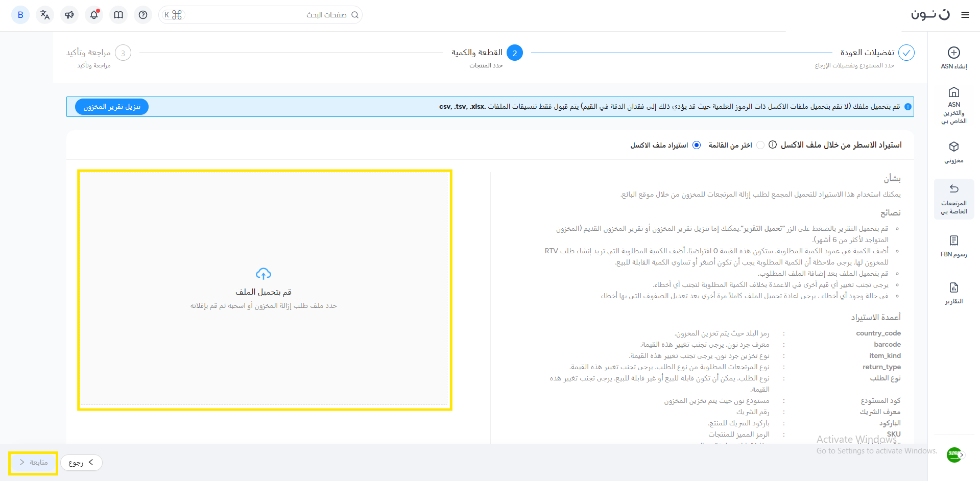980x481 pixels.
Task: Click the متابعة continue button
Action: point(33,463)
